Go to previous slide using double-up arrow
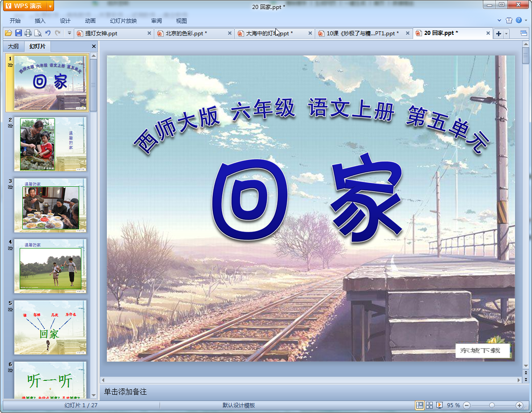Viewport: 532px width, 413px height. [526, 373]
